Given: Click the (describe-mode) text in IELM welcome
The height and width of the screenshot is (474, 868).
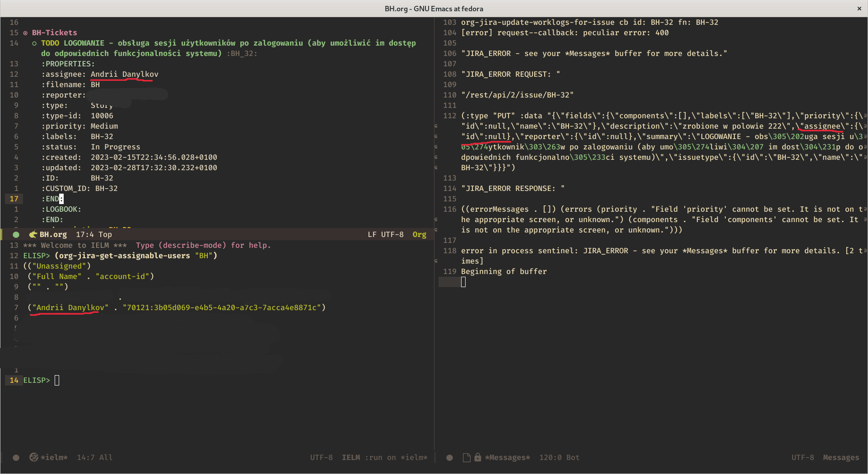Looking at the screenshot, I should tap(192, 245).
